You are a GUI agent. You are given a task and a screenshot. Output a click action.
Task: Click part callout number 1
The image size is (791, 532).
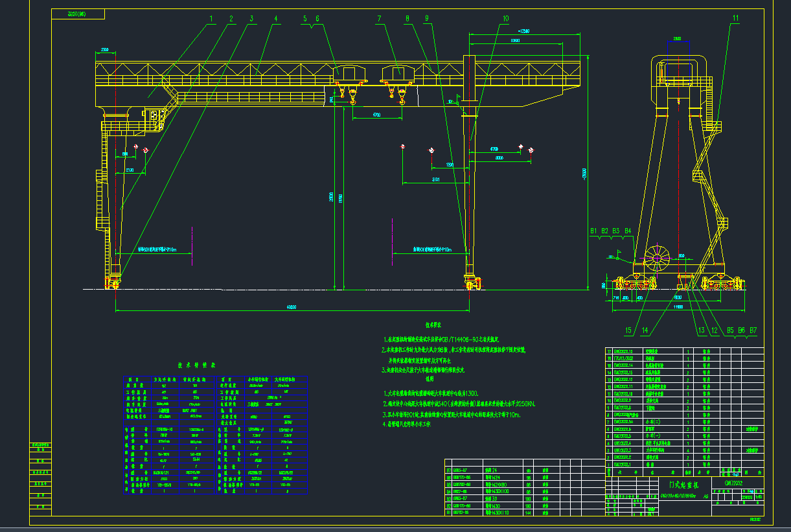point(211,19)
